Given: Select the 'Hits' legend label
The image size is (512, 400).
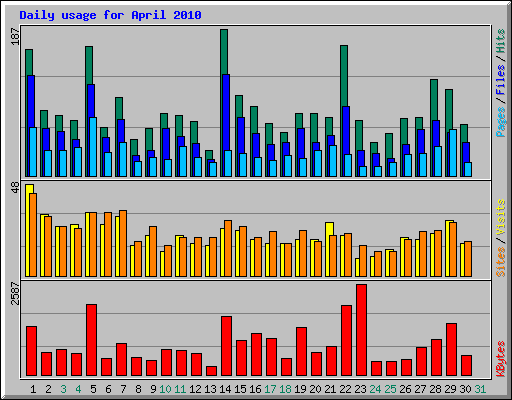Looking at the screenshot, I should click(x=501, y=41).
